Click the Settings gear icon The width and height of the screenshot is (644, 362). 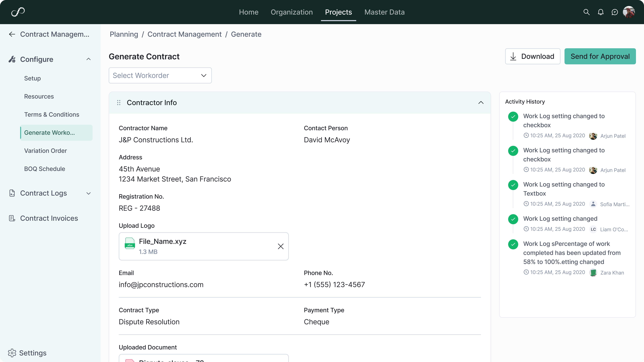(x=12, y=353)
